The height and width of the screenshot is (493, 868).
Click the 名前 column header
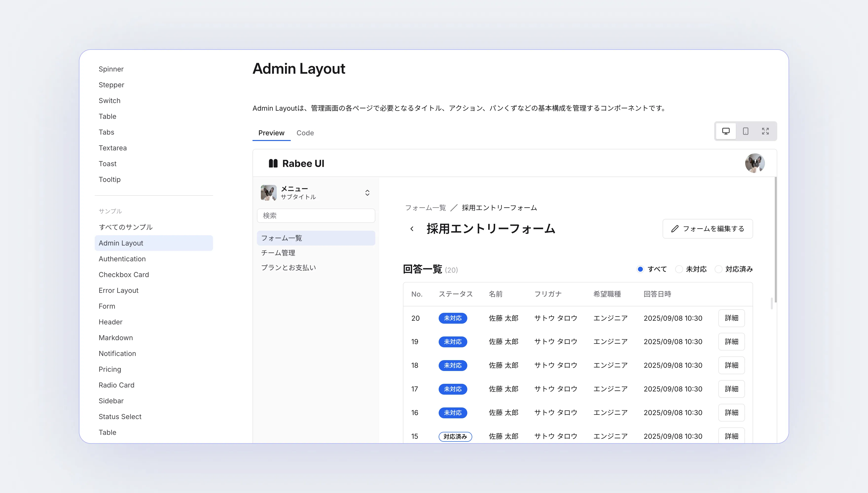coord(495,294)
